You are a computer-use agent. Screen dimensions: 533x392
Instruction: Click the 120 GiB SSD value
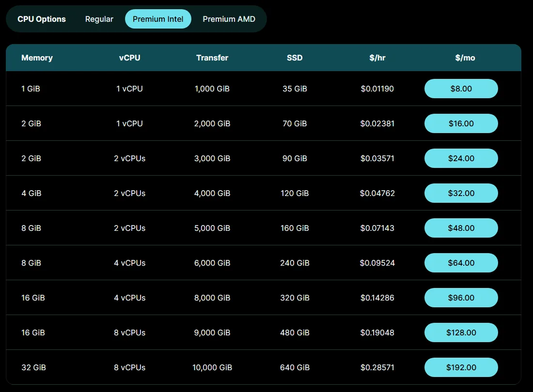tap(295, 193)
